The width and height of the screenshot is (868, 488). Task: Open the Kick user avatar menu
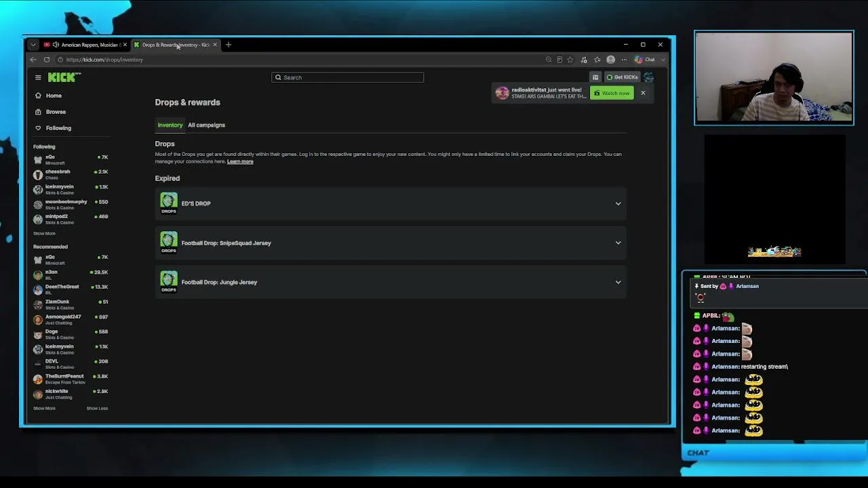pyautogui.click(x=649, y=77)
